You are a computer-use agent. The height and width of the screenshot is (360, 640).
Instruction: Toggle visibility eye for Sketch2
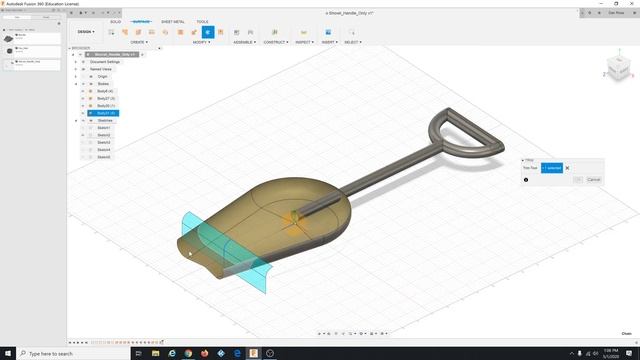(x=83, y=135)
